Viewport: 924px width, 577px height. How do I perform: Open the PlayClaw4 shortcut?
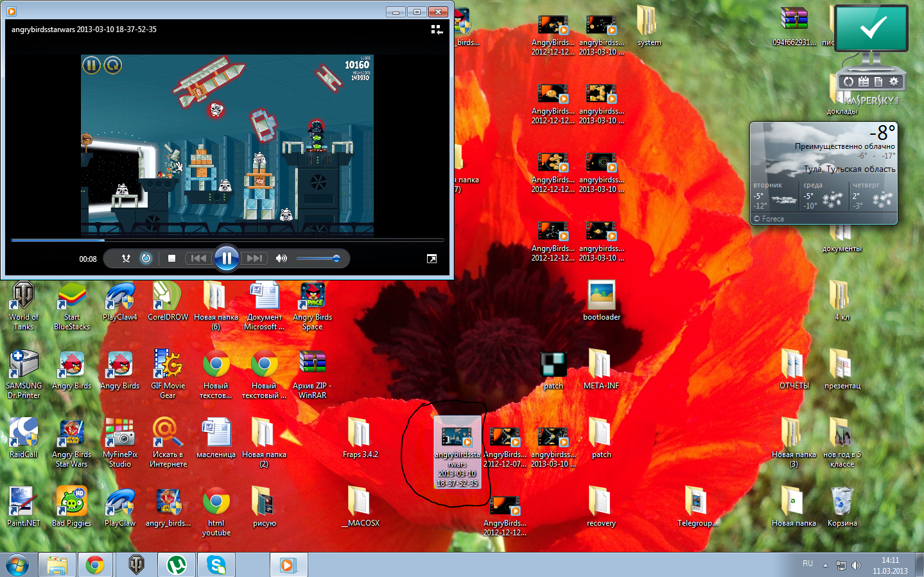120,302
